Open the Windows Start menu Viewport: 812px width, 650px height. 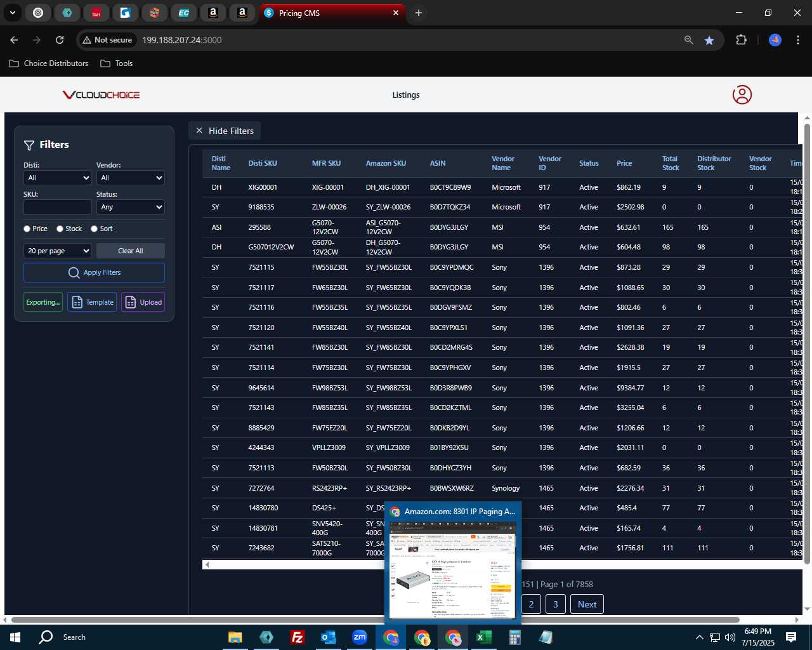pyautogui.click(x=15, y=637)
